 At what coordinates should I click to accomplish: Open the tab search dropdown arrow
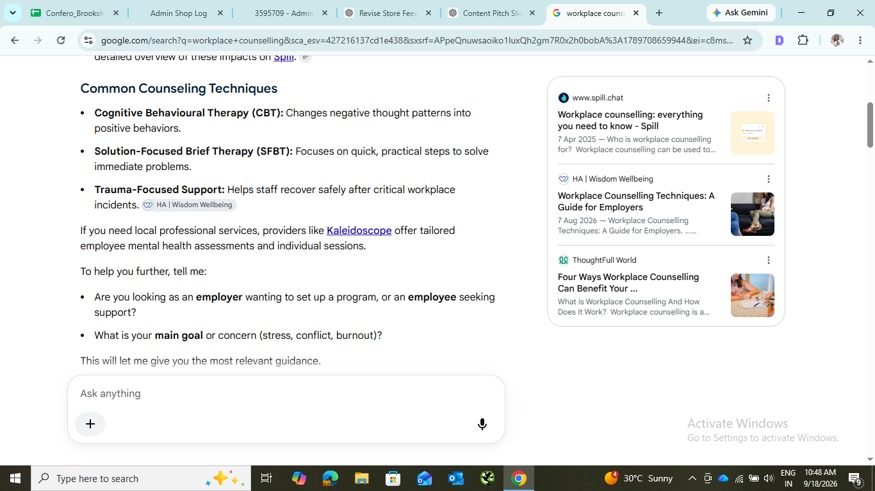12,12
